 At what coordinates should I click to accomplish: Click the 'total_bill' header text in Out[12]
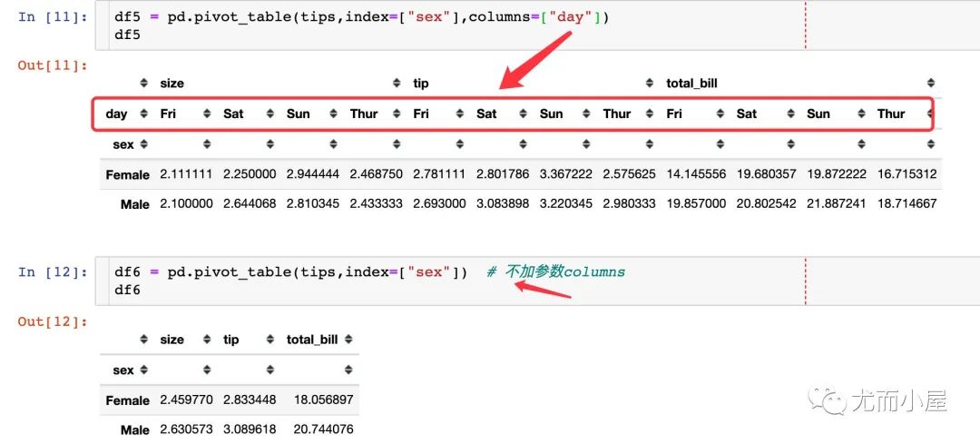coord(312,340)
